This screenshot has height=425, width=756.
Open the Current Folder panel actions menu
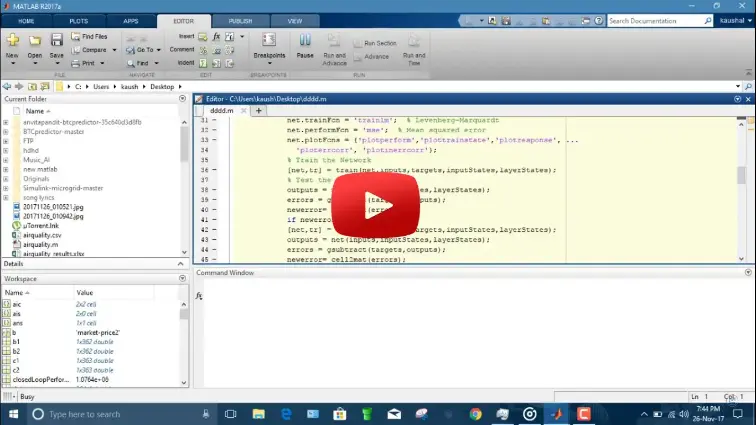(183, 99)
